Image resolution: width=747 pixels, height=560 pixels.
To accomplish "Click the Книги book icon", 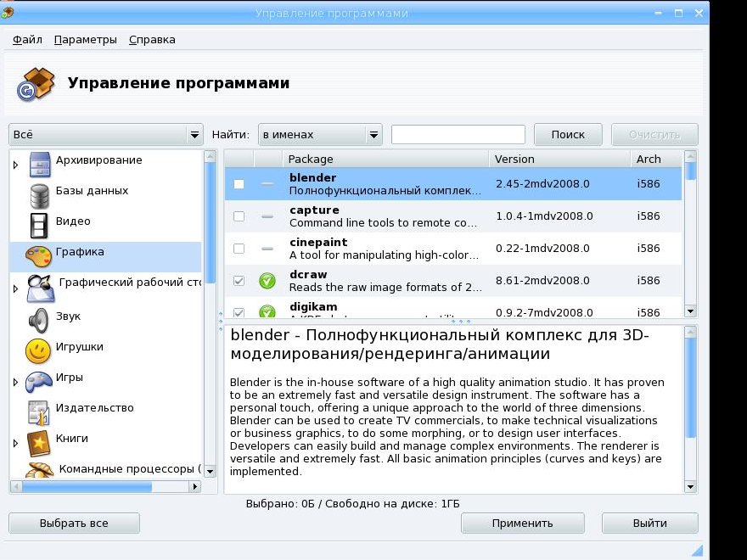I will pyautogui.click(x=38, y=443).
